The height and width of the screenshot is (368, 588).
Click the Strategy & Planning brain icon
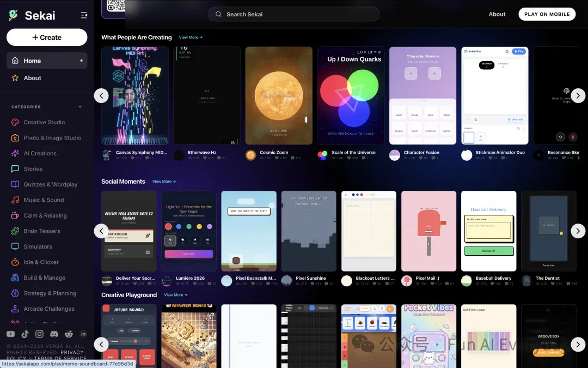(x=15, y=293)
